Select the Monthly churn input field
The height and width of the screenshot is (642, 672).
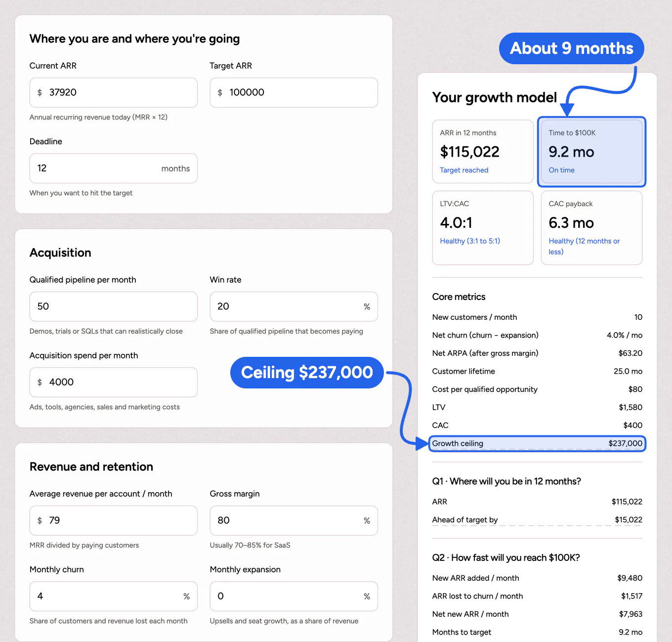(113, 596)
